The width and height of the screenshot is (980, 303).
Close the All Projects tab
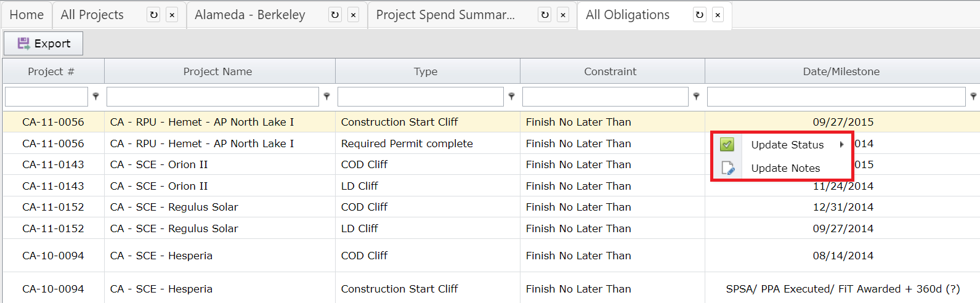point(172,15)
